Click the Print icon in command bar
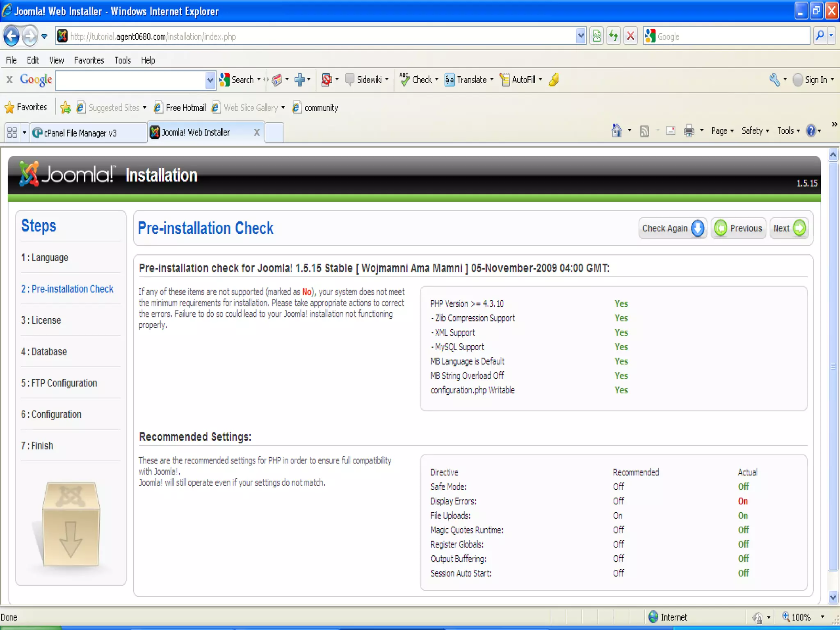Screen dimensions: 840x630 [689, 131]
